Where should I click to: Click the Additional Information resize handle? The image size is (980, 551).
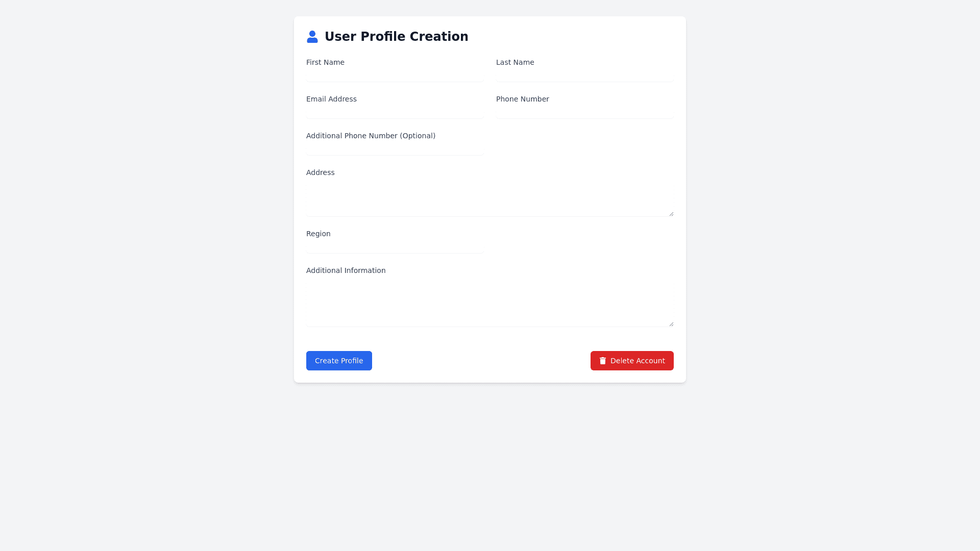[x=671, y=324]
